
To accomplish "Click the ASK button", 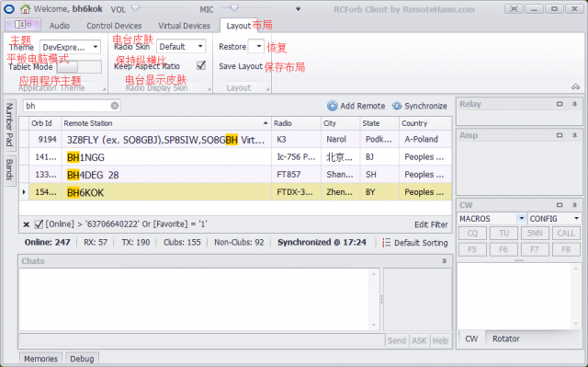I will [x=419, y=340].
